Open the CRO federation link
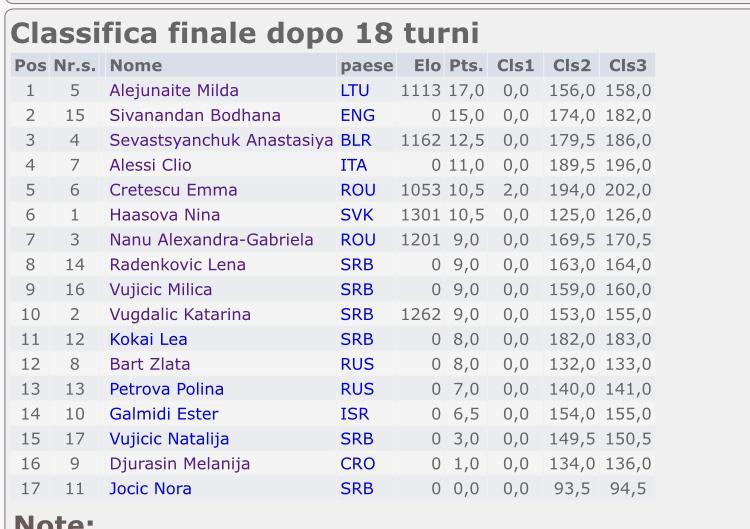The height and width of the screenshot is (529, 750). point(357,464)
